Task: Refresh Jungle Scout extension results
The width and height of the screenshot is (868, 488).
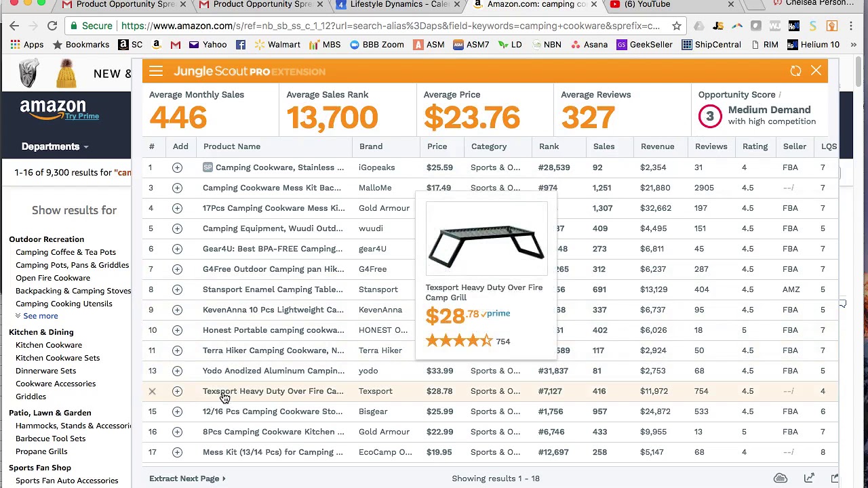Action: pyautogui.click(x=795, y=71)
